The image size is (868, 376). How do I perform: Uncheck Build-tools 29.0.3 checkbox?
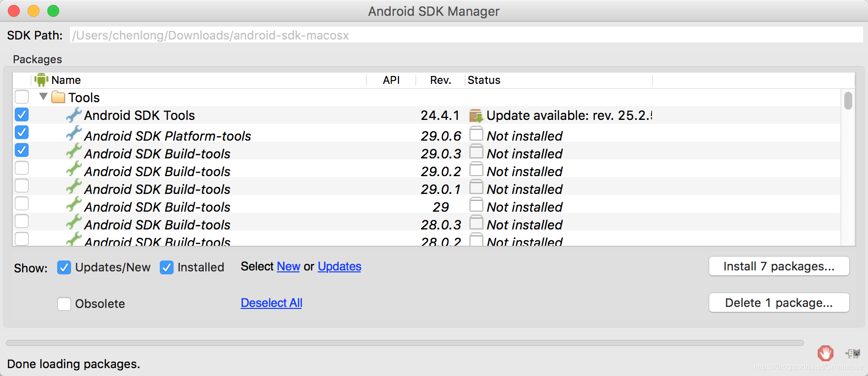pyautogui.click(x=22, y=150)
